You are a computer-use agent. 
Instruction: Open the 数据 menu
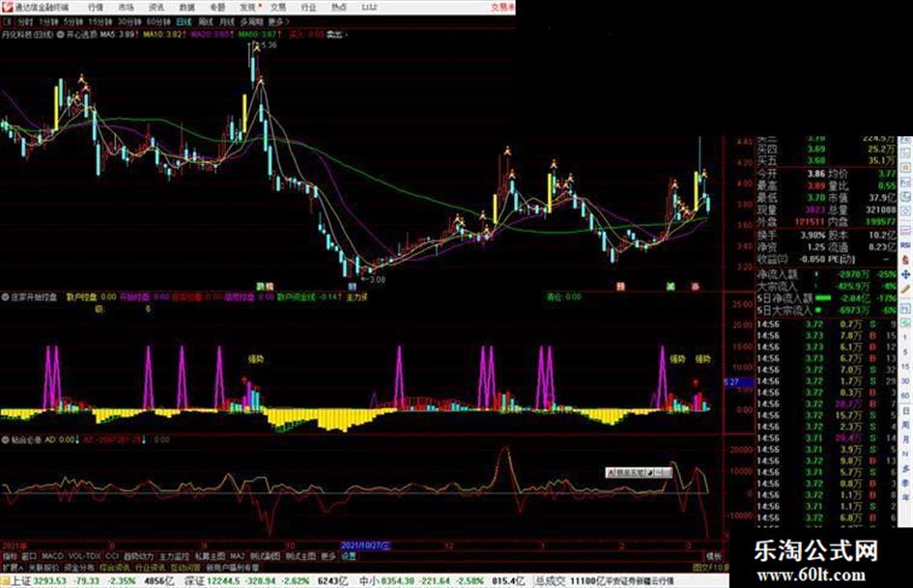pos(186,7)
